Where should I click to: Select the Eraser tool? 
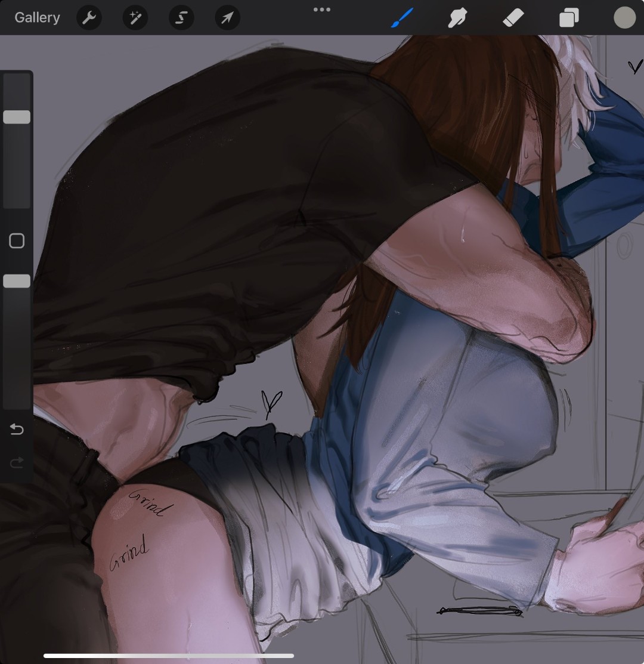[x=513, y=18]
